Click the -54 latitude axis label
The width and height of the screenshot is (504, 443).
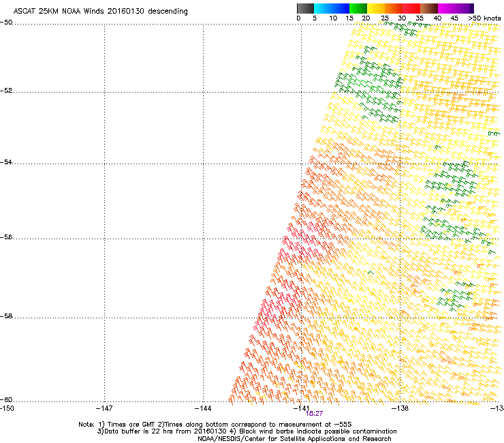pos(6,162)
